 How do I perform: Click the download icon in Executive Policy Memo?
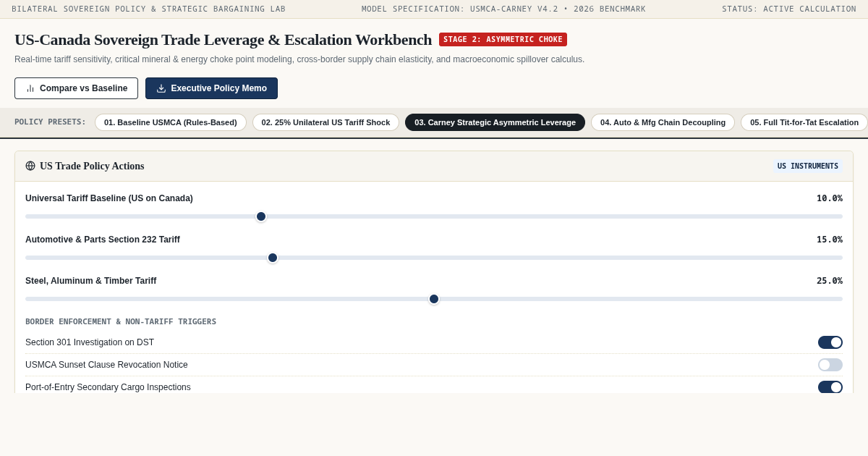pyautogui.click(x=161, y=88)
